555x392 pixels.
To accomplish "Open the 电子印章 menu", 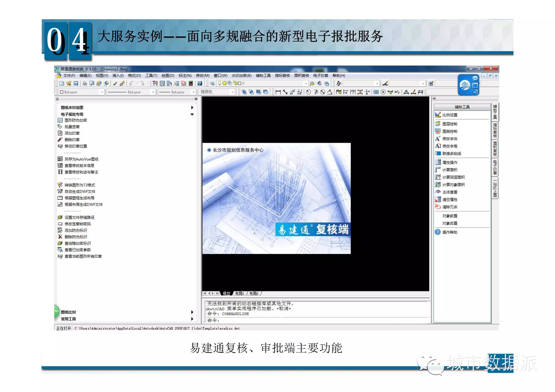I will point(321,76).
